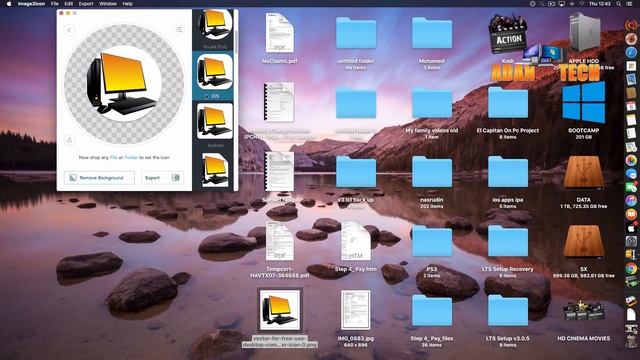Select the Tempcert-HAVTX07 PDF file
The height and width of the screenshot is (360, 640).
click(x=280, y=241)
